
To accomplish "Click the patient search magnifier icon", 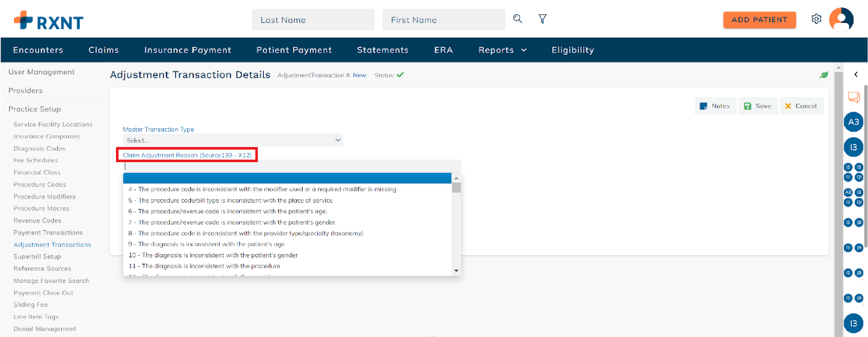I will [x=518, y=19].
